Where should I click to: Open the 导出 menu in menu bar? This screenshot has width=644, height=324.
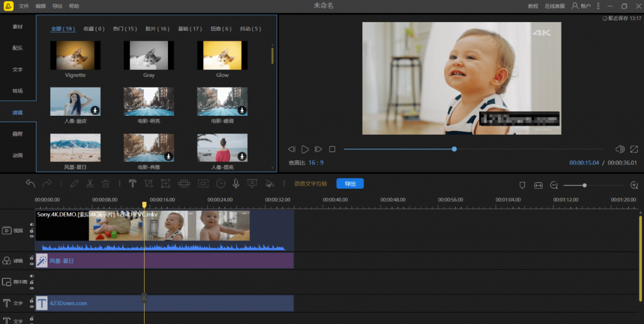(57, 6)
